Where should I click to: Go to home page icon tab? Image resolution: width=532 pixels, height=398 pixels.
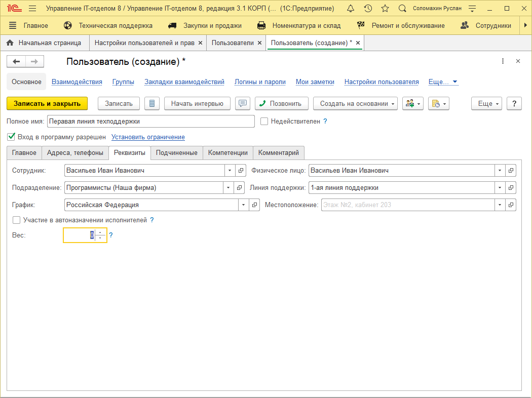coord(10,43)
